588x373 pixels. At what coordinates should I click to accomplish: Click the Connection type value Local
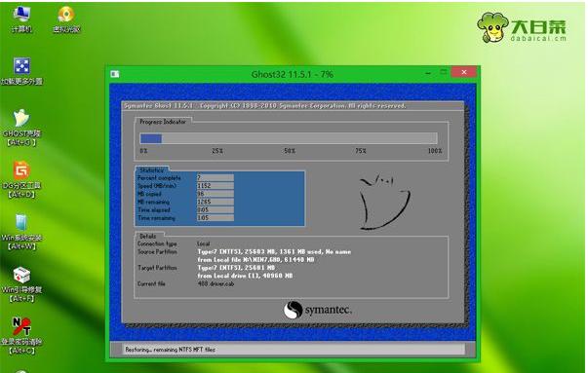coord(204,243)
